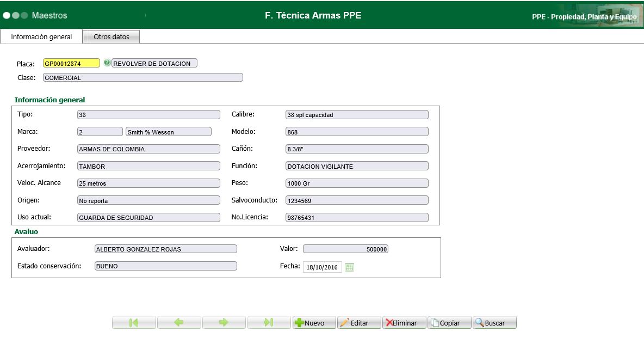The height and width of the screenshot is (350, 644).
Task: Click the Clase field COMERCIAL
Action: (143, 77)
